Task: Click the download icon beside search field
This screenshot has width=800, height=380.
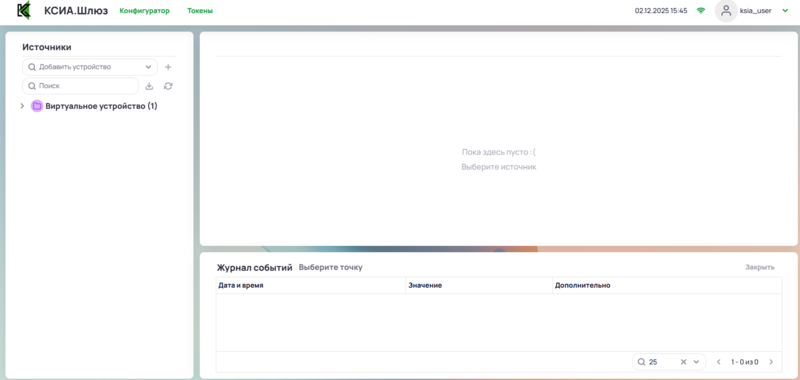Action: (149, 86)
